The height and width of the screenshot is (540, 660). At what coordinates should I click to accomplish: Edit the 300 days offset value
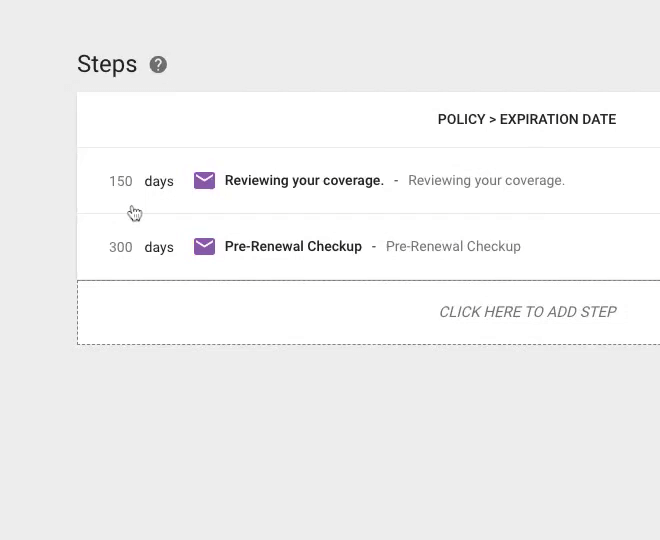click(x=121, y=247)
